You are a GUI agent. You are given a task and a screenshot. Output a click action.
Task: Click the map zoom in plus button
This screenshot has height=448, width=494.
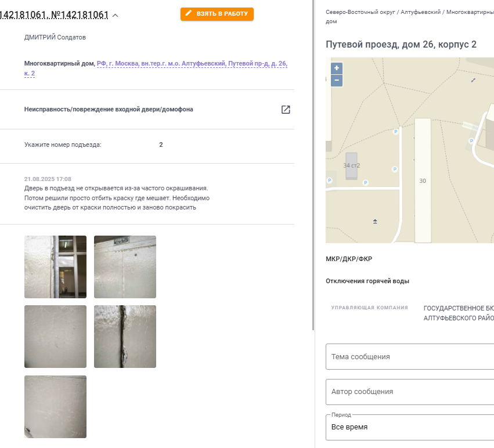coord(337,68)
